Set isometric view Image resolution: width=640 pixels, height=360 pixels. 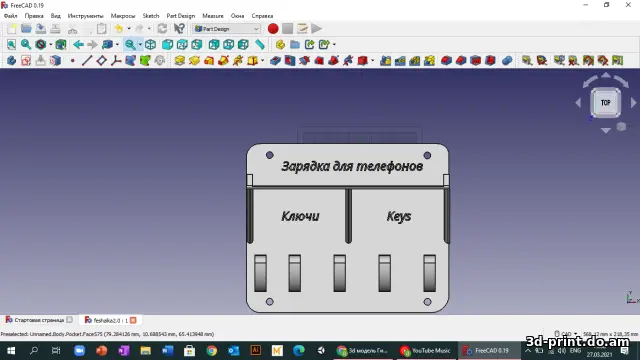tap(151, 44)
